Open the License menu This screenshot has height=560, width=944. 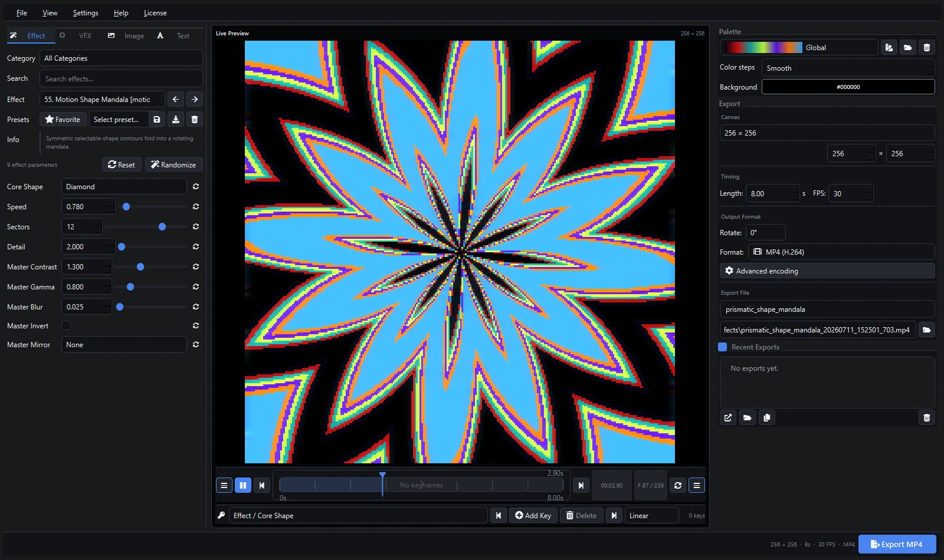155,13
